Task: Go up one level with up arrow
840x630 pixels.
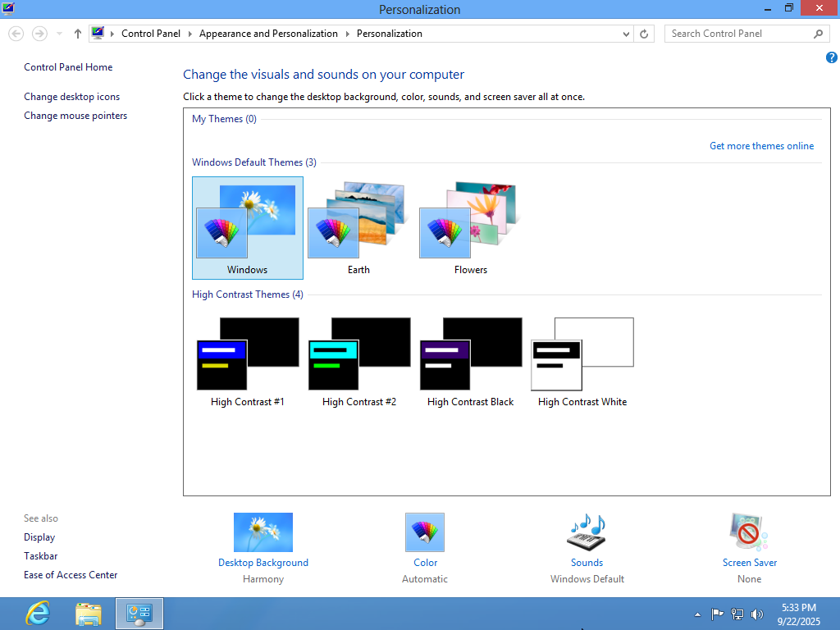Action: (x=78, y=34)
